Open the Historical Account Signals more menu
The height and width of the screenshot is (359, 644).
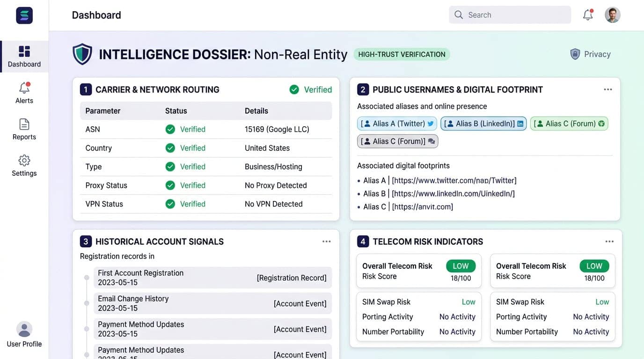tap(327, 242)
